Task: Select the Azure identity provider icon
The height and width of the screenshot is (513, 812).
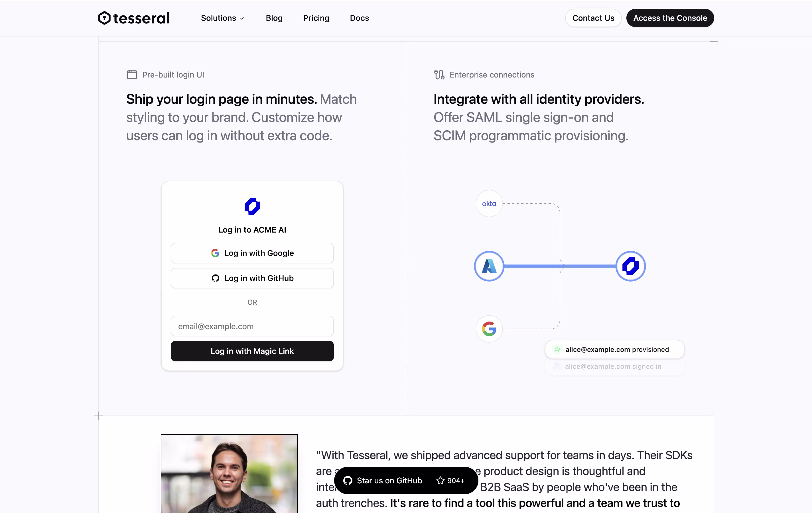Action: point(489,266)
